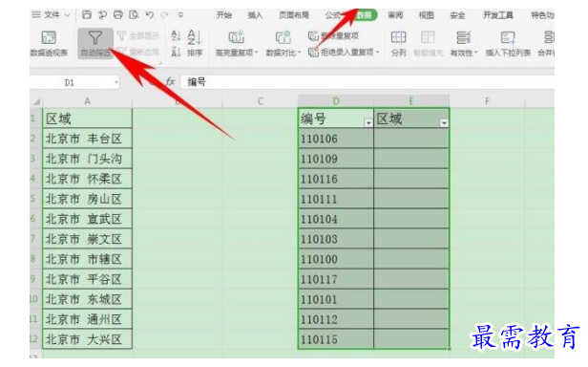Click the undo arrow icon
The image size is (588, 367).
click(150, 14)
